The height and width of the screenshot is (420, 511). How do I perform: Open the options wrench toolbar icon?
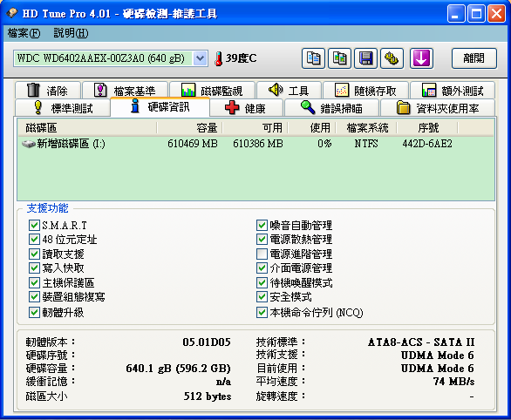click(x=392, y=58)
